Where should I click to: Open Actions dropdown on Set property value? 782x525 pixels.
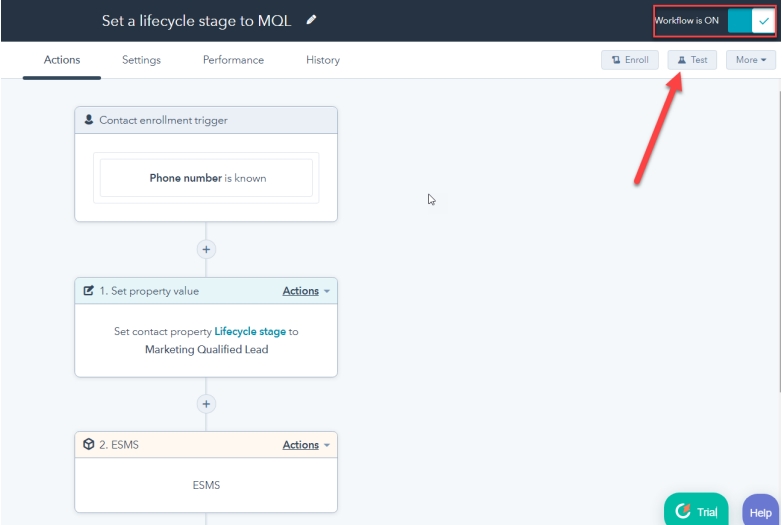[306, 291]
